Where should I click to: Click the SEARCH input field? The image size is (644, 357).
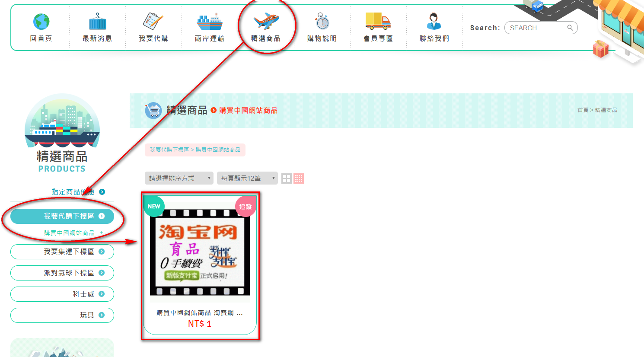(x=536, y=28)
